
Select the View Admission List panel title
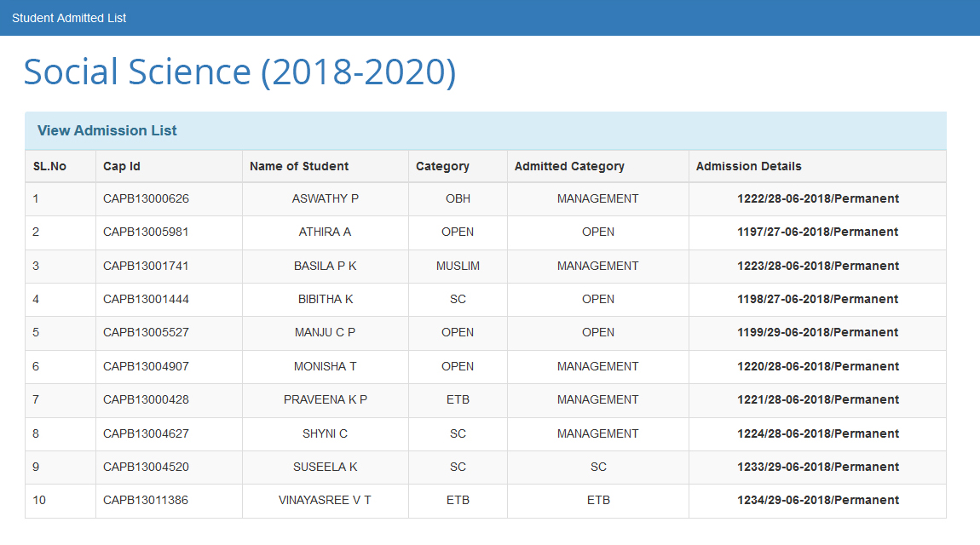pyautogui.click(x=107, y=130)
